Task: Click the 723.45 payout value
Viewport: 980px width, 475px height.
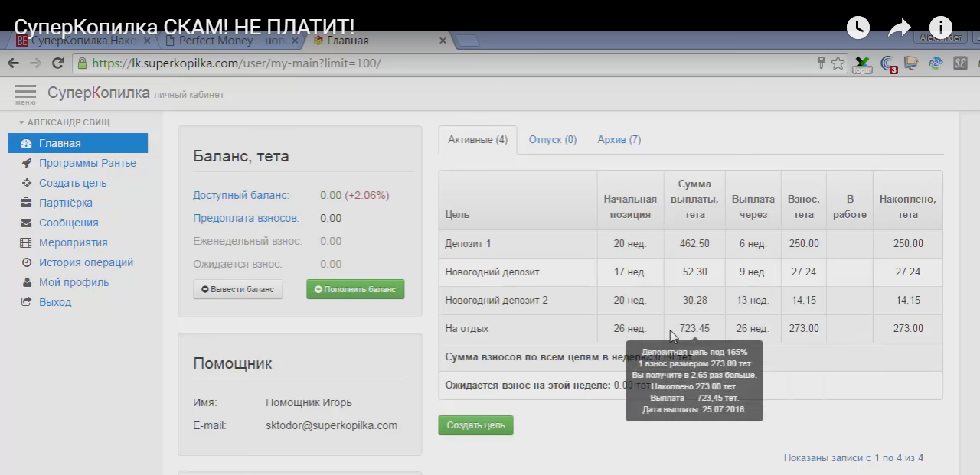Action: click(694, 328)
